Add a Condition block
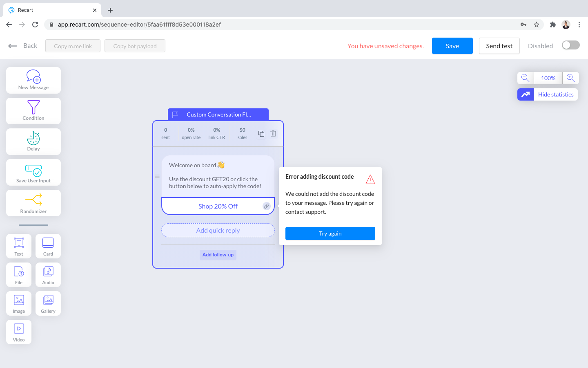The height and width of the screenshot is (368, 588). point(33,111)
